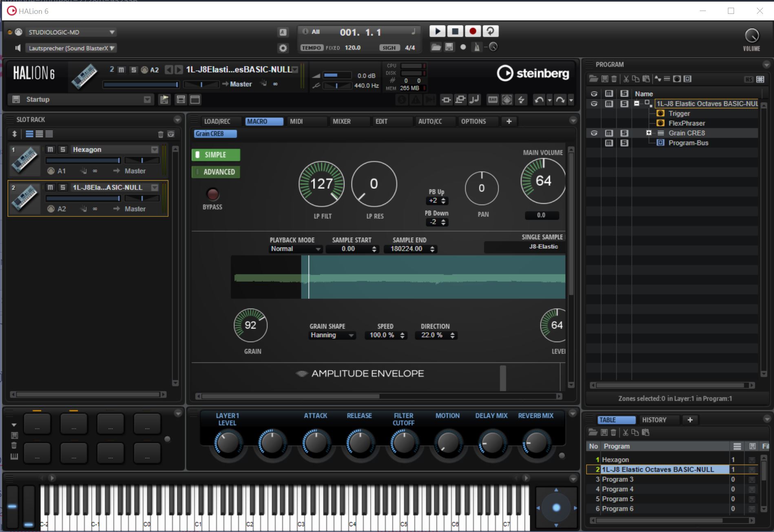The image size is (774, 532).
Task: Click the red Record button
Action: coord(473,31)
